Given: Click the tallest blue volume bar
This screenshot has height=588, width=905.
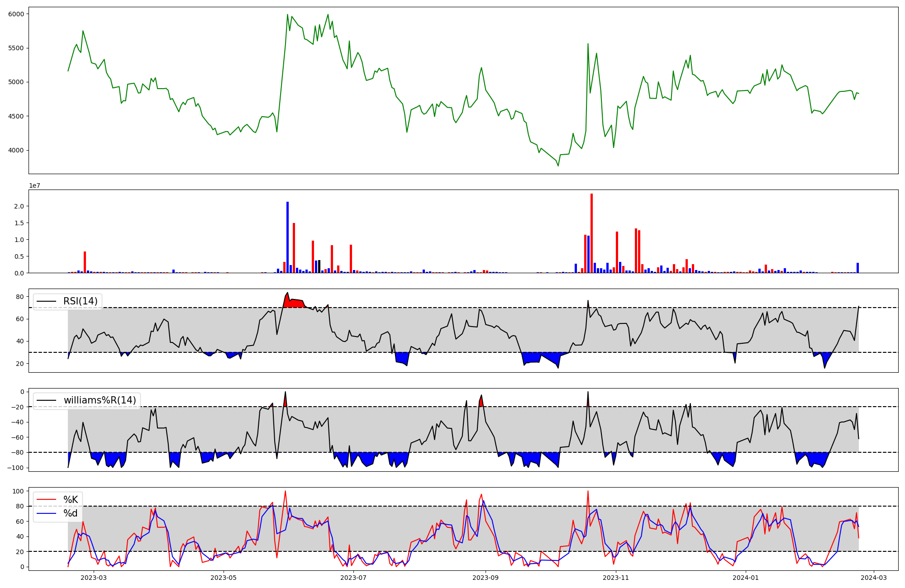Looking at the screenshot, I should click(287, 237).
